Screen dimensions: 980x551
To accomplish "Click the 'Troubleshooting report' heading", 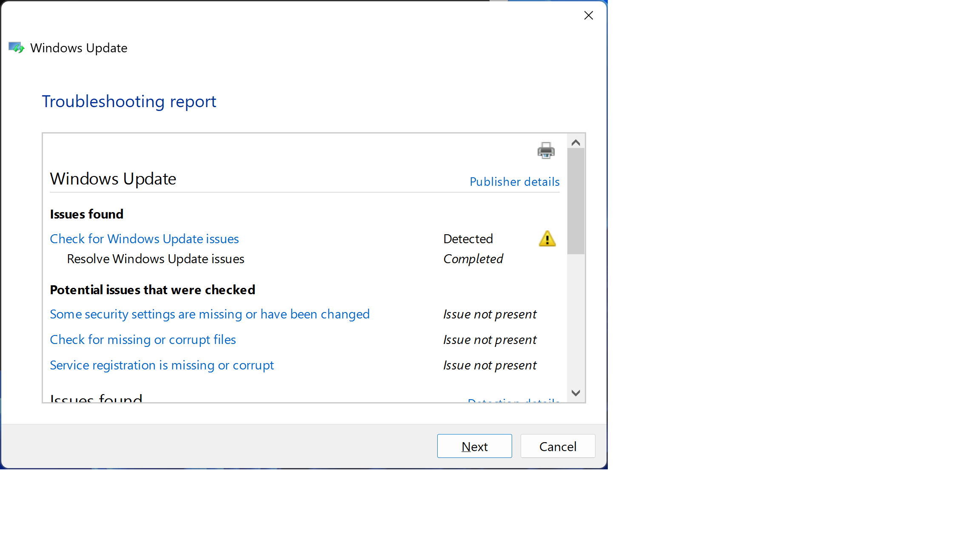I will coord(129,101).
